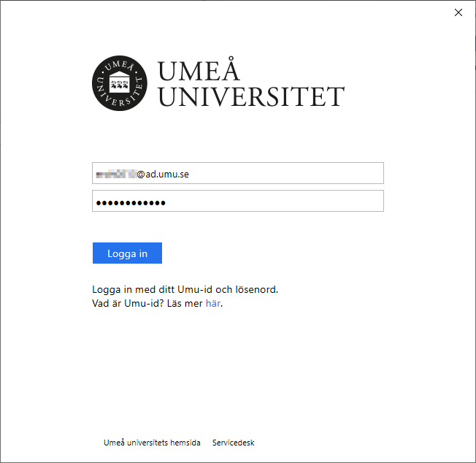Click the building emblem inside the seal
The height and width of the screenshot is (463, 476).
pos(119,82)
